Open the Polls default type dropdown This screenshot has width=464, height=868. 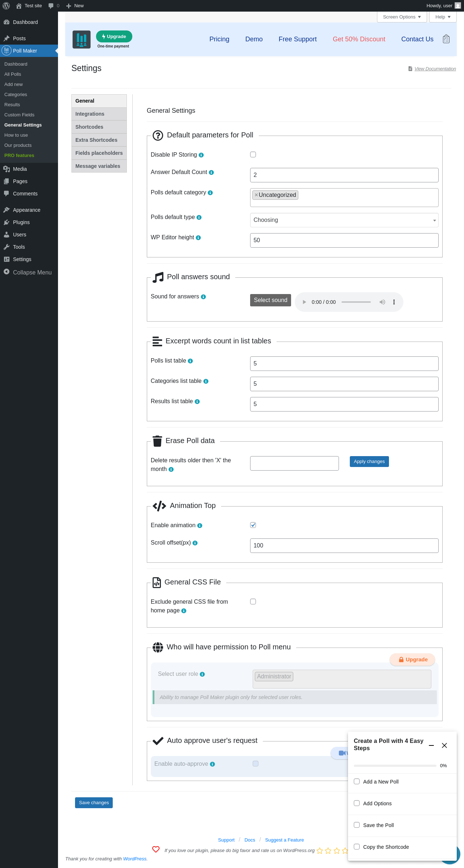click(344, 220)
